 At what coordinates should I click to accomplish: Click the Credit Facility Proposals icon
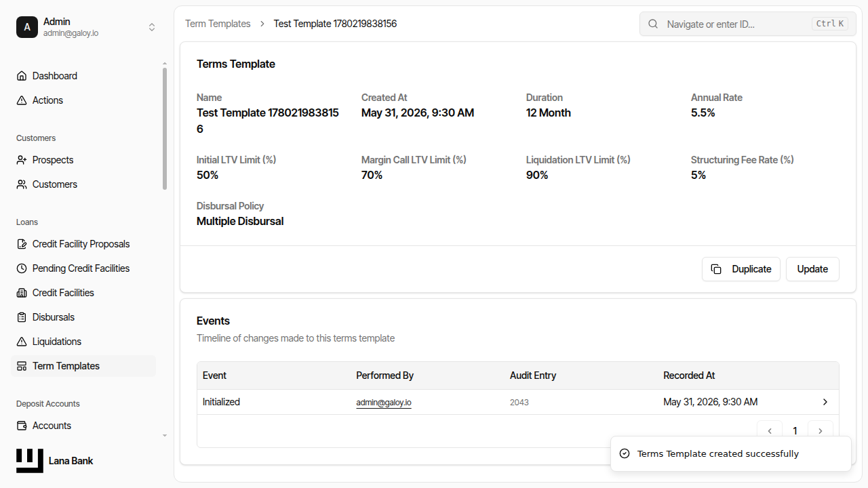pos(22,244)
